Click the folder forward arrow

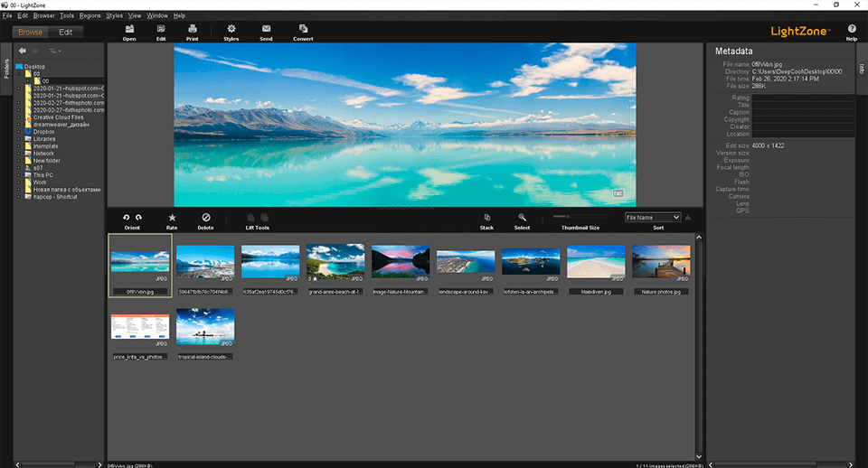pos(35,51)
